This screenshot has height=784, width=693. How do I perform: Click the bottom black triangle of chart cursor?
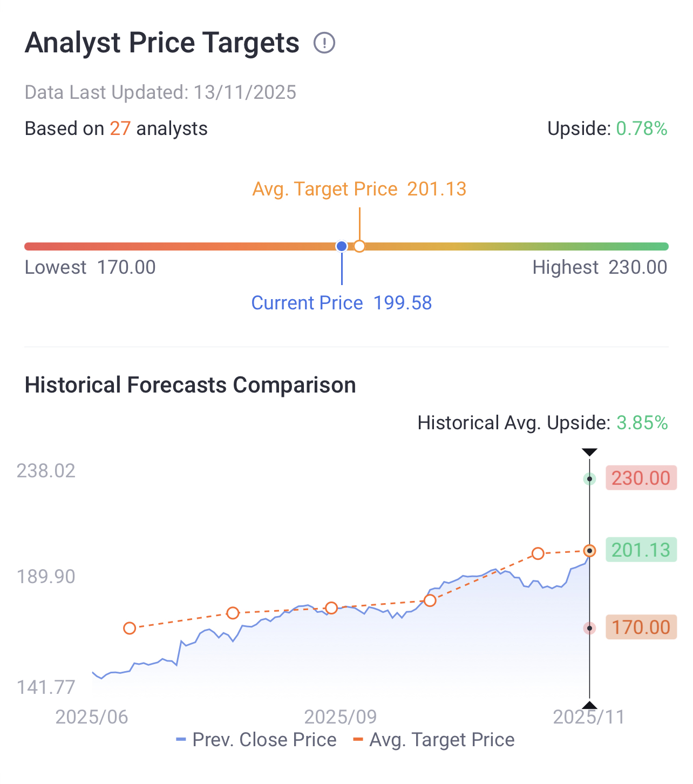tap(590, 705)
